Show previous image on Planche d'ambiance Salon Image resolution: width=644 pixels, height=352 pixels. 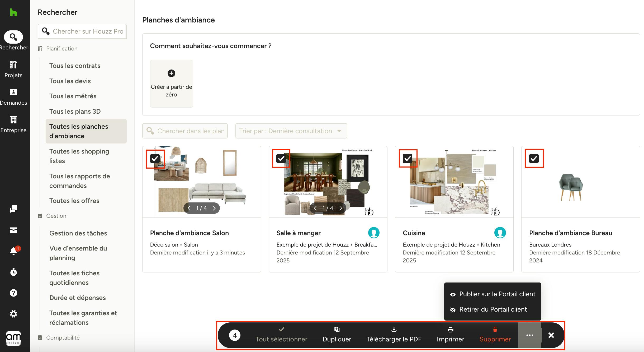click(x=189, y=208)
